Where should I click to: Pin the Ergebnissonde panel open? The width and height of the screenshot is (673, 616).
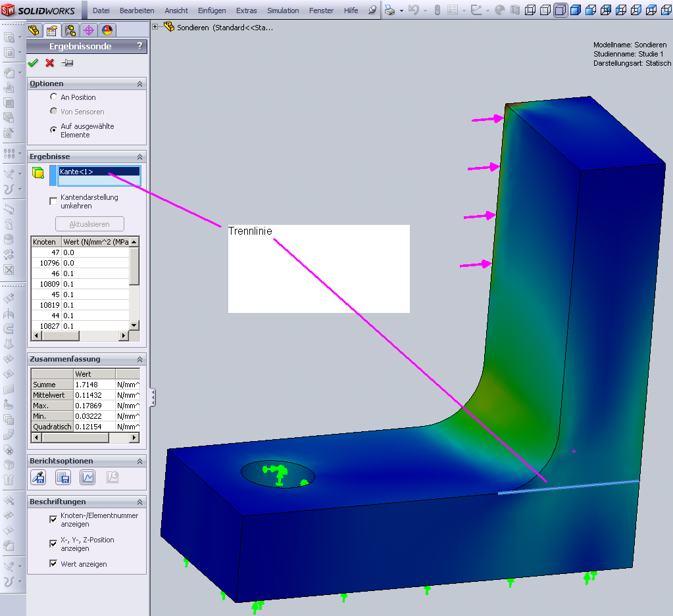67,63
